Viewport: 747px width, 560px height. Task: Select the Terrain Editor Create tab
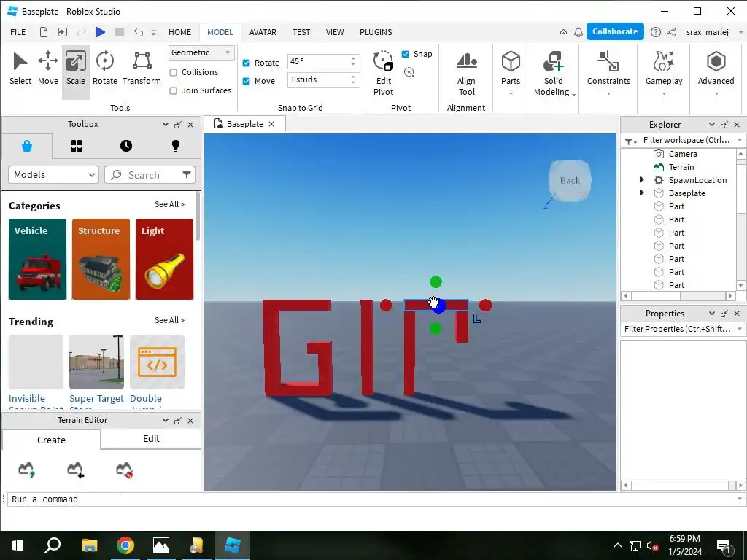[x=52, y=440]
